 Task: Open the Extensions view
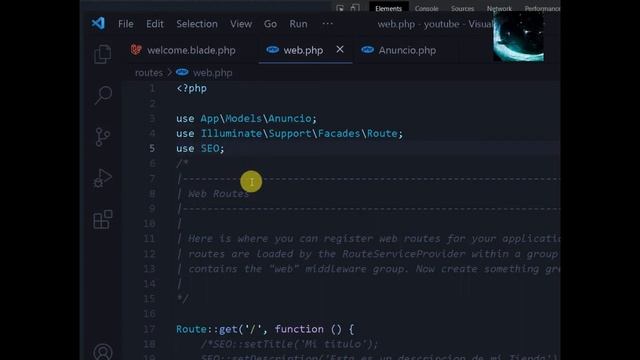point(102,220)
